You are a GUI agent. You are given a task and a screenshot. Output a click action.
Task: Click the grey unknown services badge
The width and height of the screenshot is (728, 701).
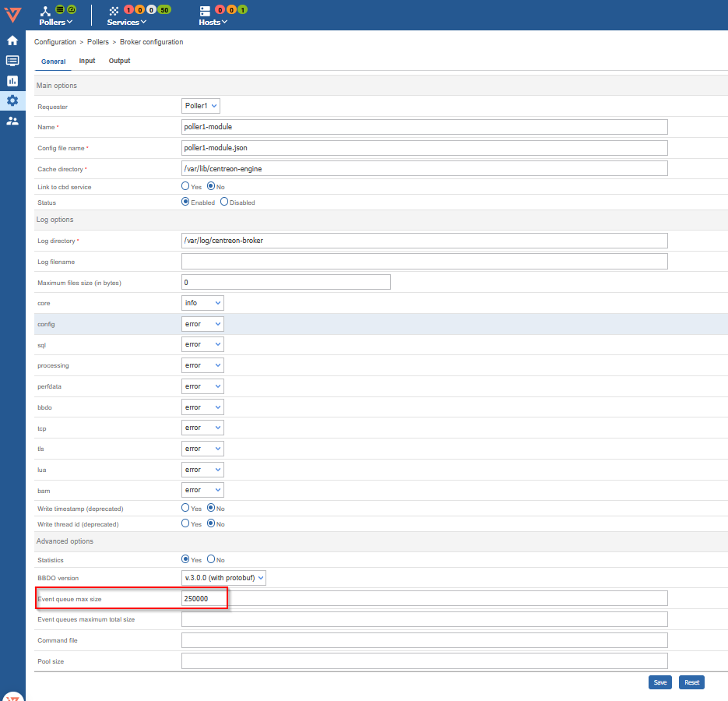point(151,10)
